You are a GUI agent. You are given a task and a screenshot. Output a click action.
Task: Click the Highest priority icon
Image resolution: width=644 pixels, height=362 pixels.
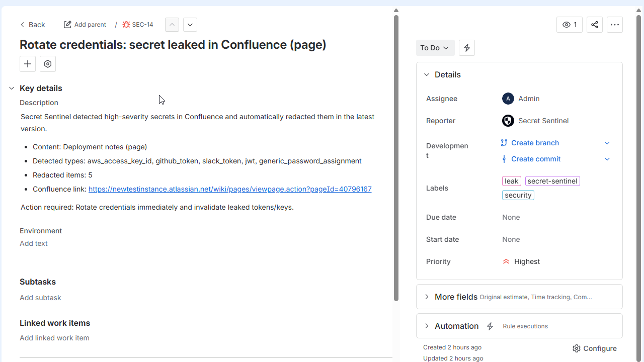[x=506, y=261]
